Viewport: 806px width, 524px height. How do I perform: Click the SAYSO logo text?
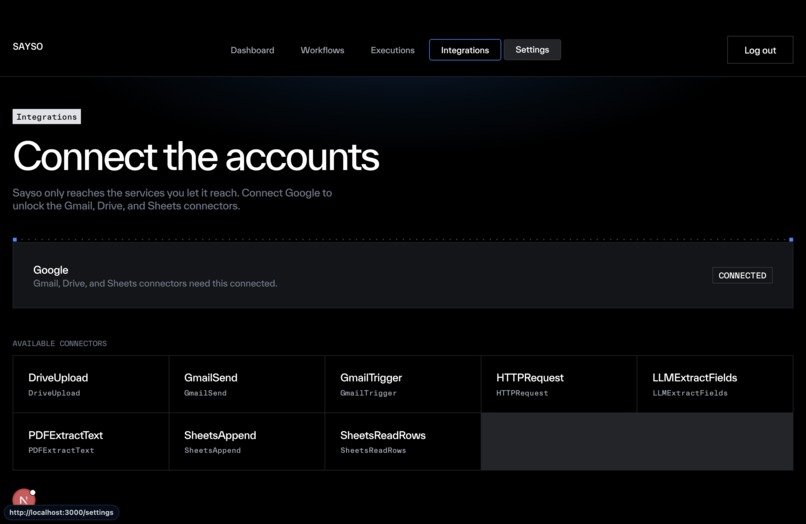click(x=28, y=46)
